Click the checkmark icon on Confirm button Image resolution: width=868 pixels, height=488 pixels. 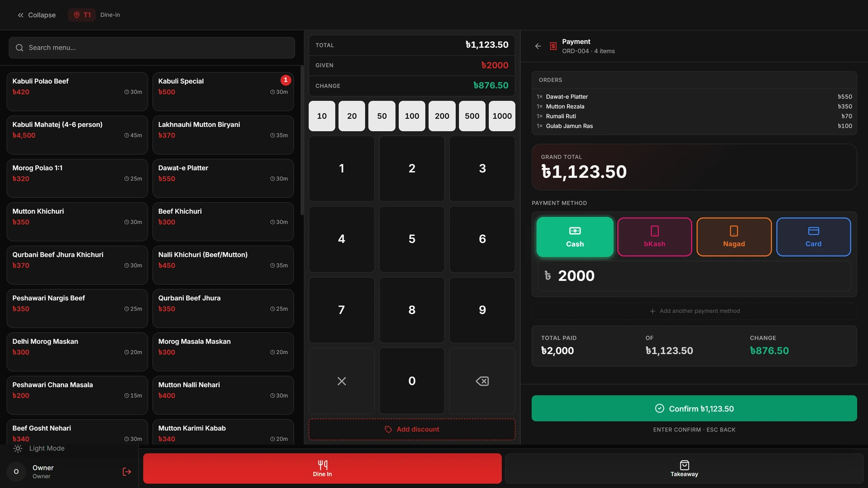[660, 409]
